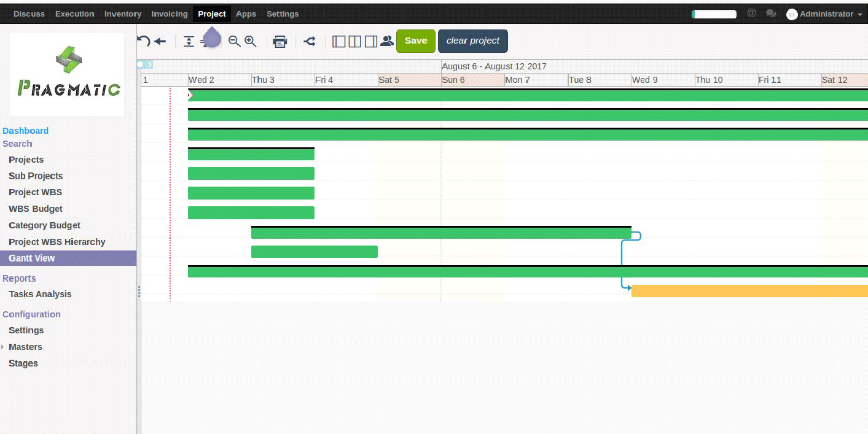Click the undo arrow icon
Viewport: 868px width, 434px height.
(x=144, y=41)
